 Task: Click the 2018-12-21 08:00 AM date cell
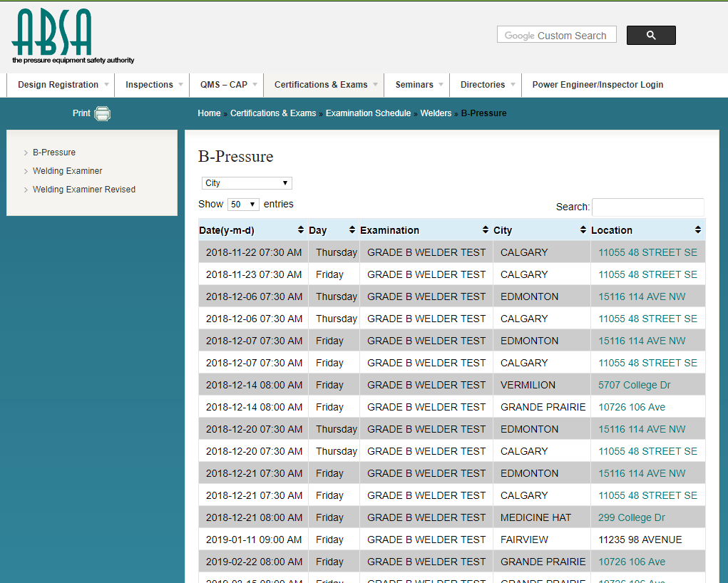point(254,517)
